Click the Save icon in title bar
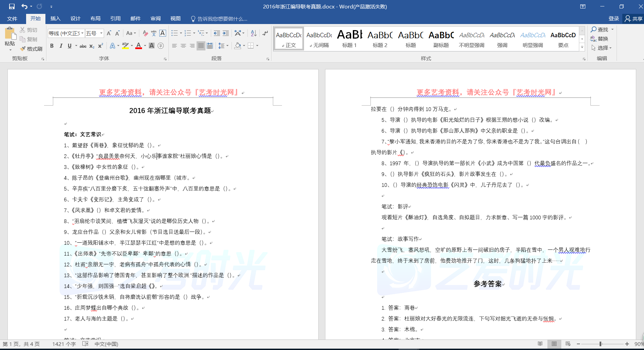 tap(12, 6)
